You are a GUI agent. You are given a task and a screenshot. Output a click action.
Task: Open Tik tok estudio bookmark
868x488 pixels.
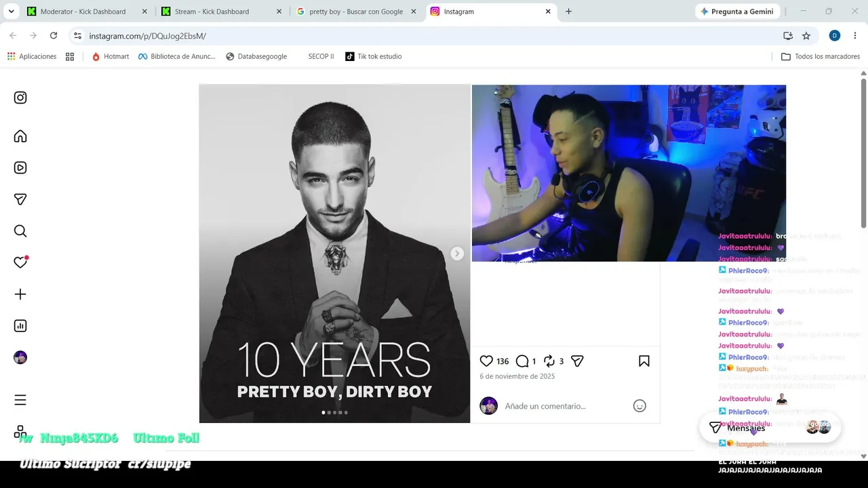(x=374, y=56)
